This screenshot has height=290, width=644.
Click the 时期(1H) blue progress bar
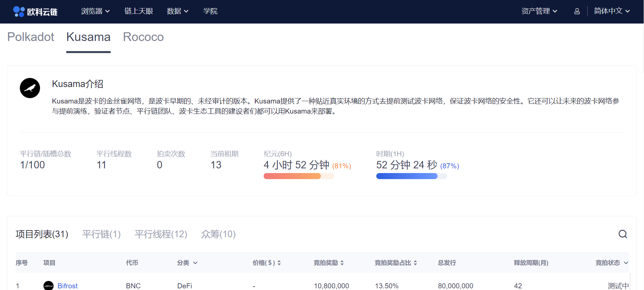411,176
